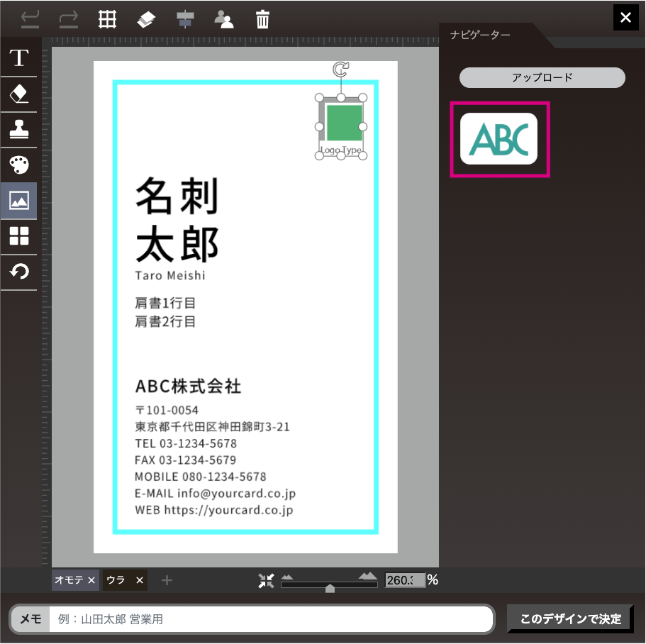Open the image tool panel

pyautogui.click(x=18, y=201)
